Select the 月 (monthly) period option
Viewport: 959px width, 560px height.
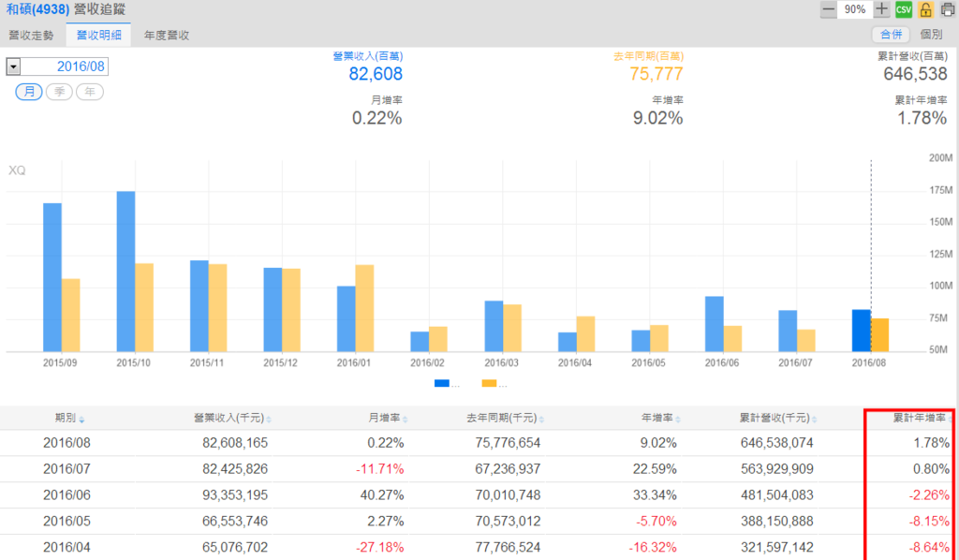click(x=29, y=92)
